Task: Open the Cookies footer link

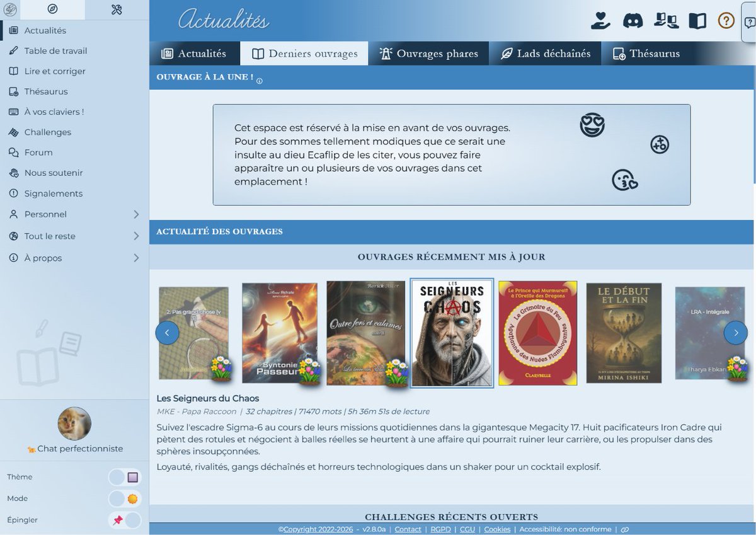Action: [497, 529]
